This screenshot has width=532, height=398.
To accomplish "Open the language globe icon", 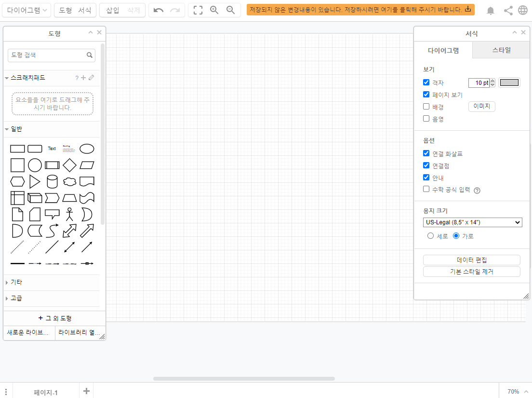I will coord(523,11).
